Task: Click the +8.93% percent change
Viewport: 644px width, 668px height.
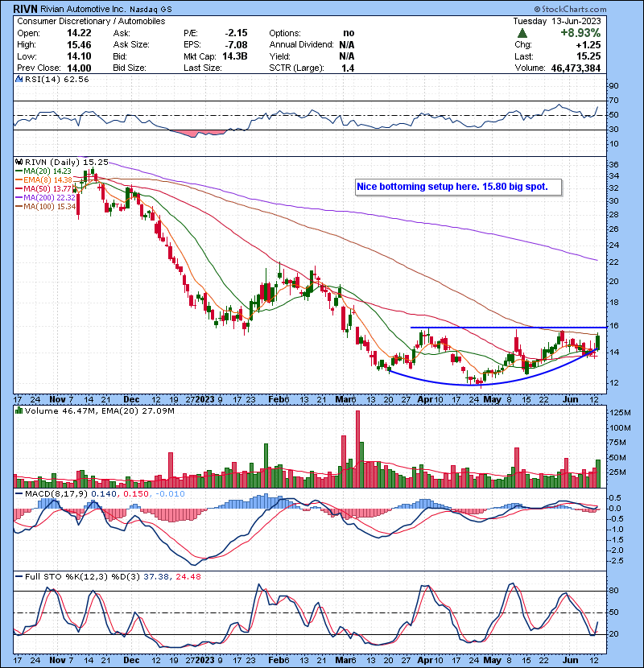Action: tap(580, 33)
